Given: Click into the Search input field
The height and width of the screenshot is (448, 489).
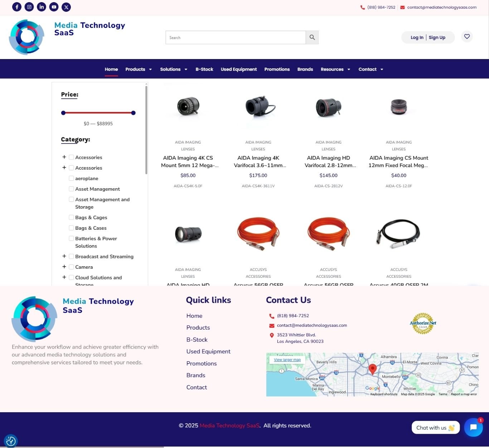Looking at the screenshot, I should [x=236, y=37].
